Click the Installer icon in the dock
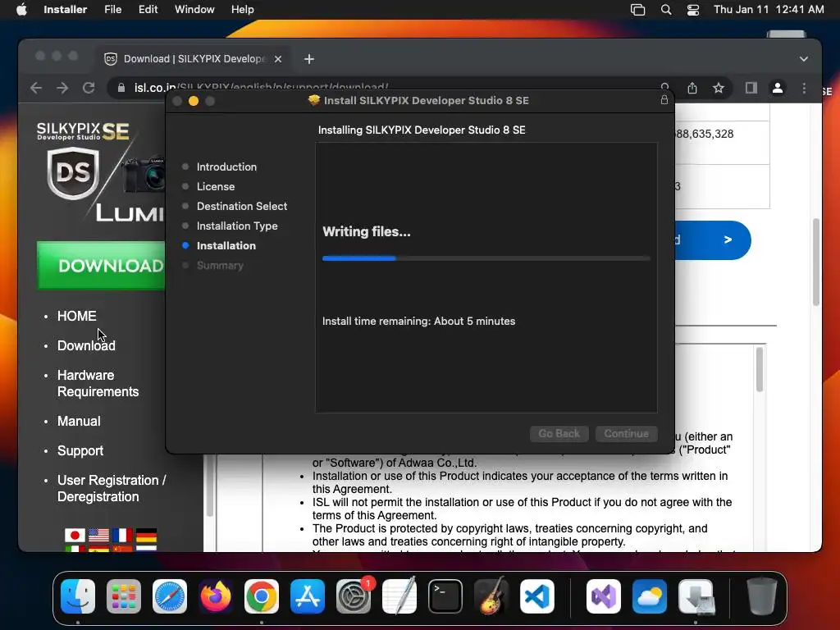Viewport: 840px width, 630px height. point(696,596)
